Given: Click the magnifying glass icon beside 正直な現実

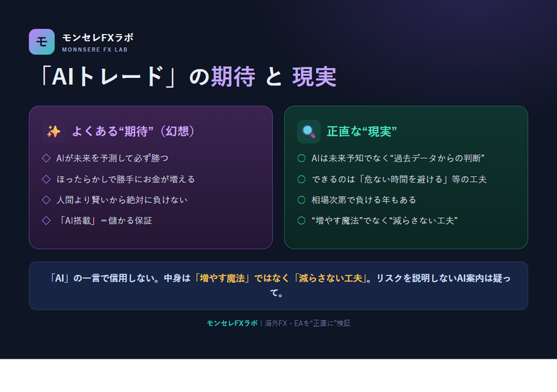Looking at the screenshot, I should click(308, 132).
